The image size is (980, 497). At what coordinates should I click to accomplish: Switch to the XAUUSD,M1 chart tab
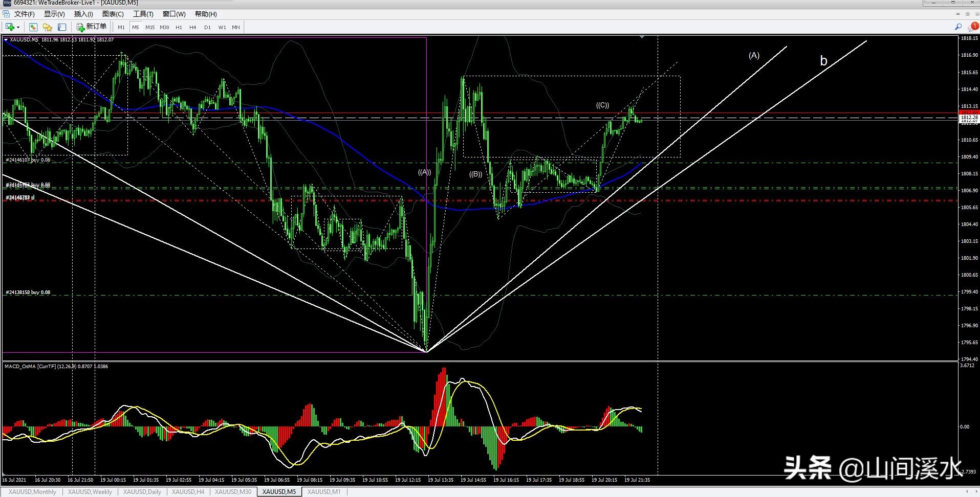coord(324,492)
